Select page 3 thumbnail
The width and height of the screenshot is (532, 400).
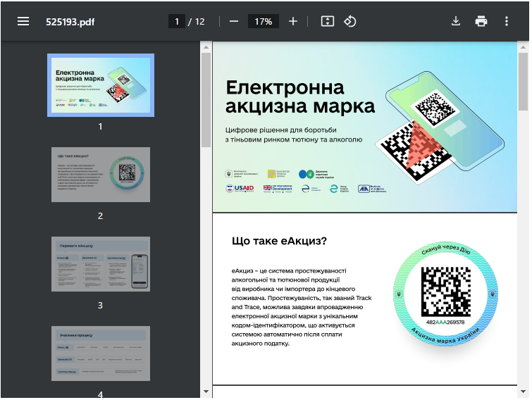click(x=101, y=264)
